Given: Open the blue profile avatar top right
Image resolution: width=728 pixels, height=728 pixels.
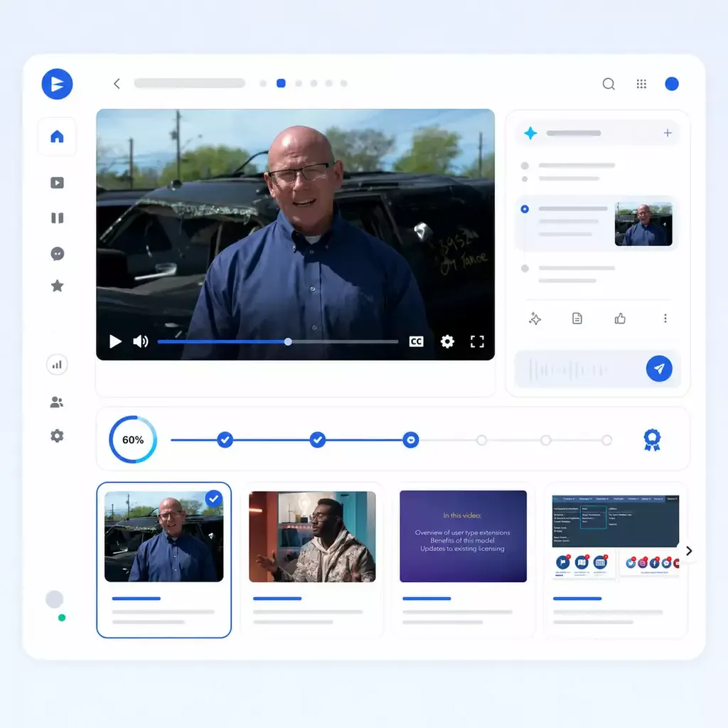Looking at the screenshot, I should (672, 84).
